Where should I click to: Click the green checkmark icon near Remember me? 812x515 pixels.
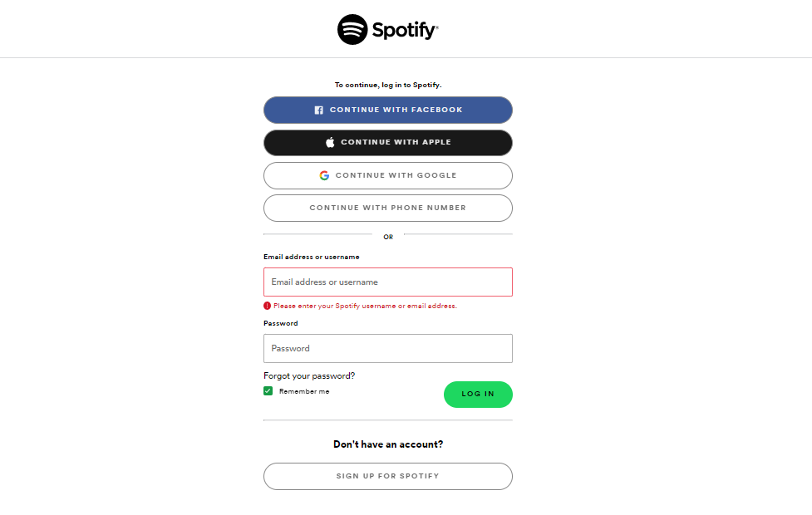(x=268, y=390)
